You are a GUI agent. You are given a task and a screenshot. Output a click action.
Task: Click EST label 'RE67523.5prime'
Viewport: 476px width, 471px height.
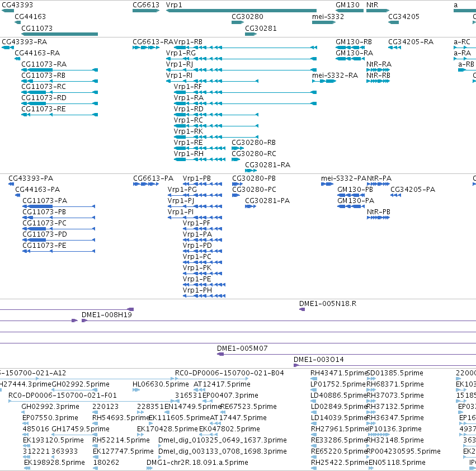(x=248, y=407)
